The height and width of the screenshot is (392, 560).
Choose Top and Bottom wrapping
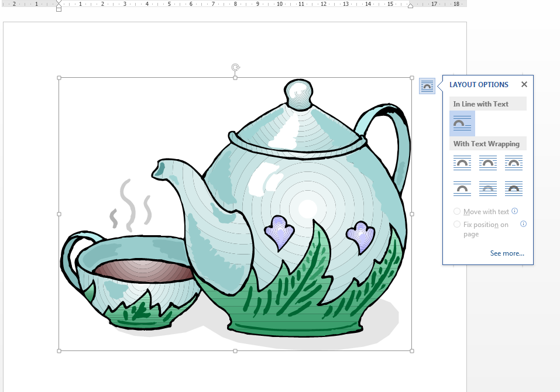click(462, 188)
